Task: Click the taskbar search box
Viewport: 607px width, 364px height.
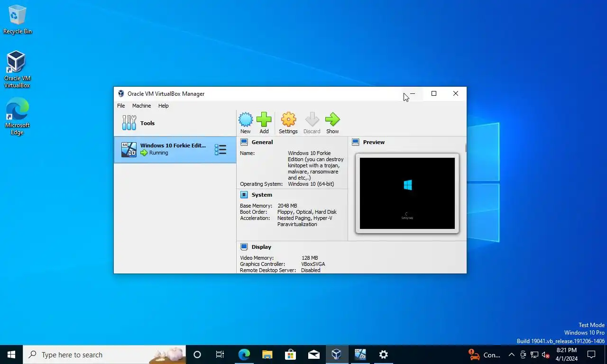Action: coord(104,355)
